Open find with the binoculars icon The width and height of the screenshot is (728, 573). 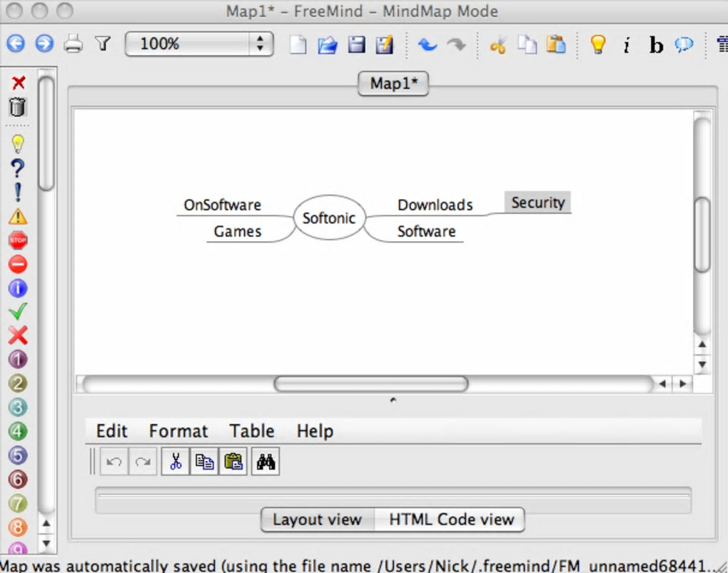(266, 462)
